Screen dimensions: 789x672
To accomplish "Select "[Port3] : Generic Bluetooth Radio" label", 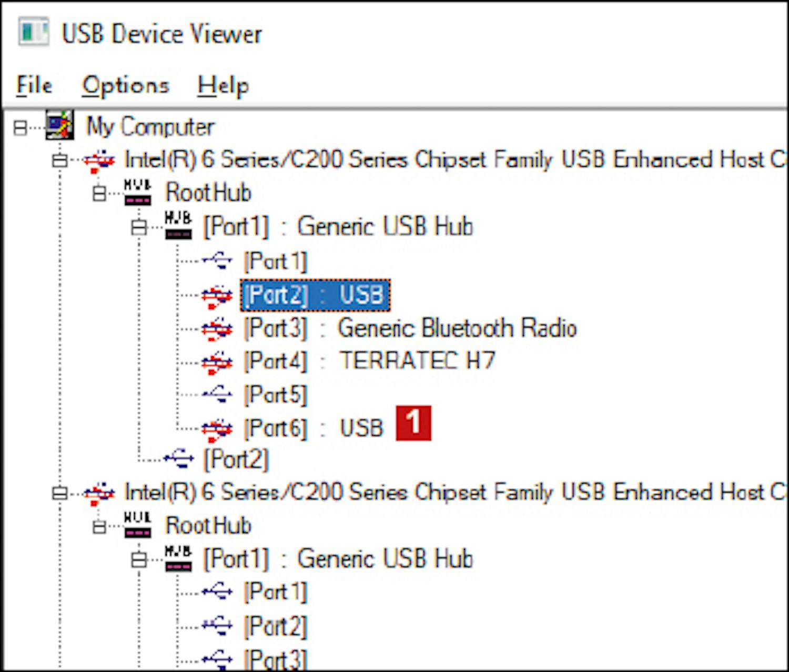I will coord(410,328).
